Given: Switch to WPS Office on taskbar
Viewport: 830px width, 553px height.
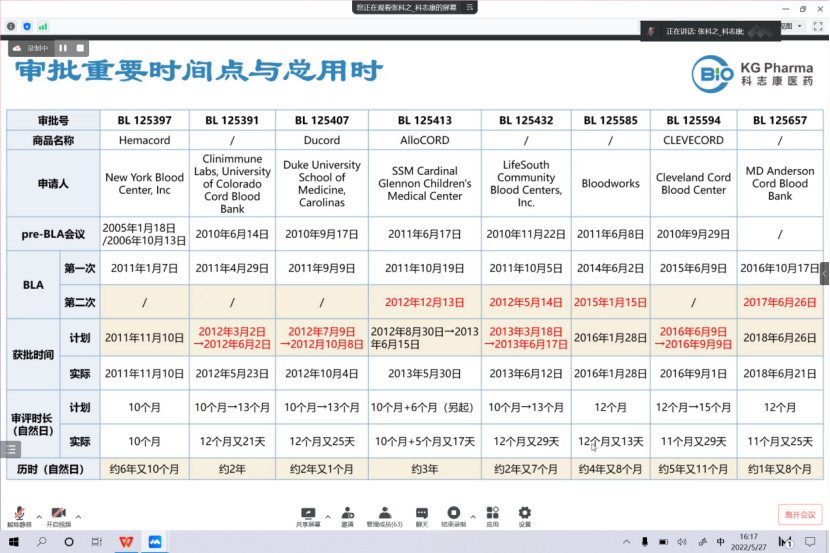Looking at the screenshot, I should tap(126, 542).
